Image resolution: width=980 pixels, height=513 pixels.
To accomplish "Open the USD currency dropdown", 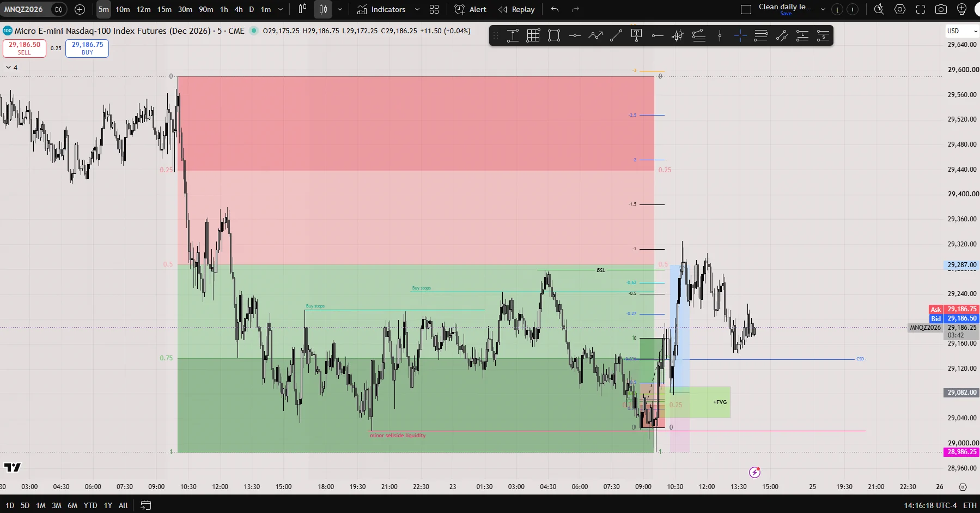I will (x=962, y=31).
